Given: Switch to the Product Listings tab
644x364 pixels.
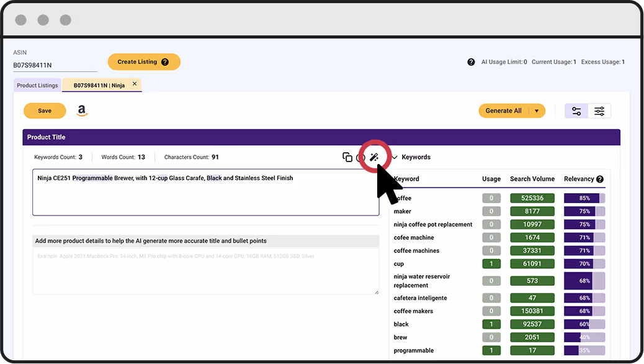Looking at the screenshot, I should coord(37,86).
